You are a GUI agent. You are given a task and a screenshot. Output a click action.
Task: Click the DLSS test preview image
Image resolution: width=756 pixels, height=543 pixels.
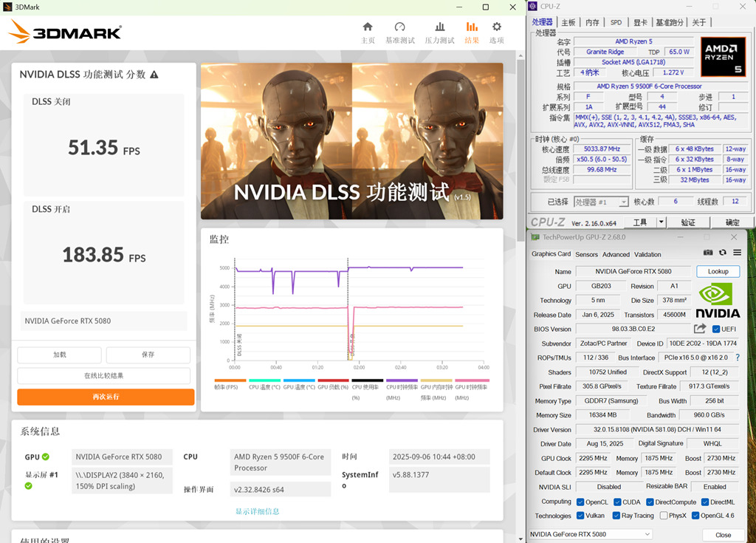351,140
